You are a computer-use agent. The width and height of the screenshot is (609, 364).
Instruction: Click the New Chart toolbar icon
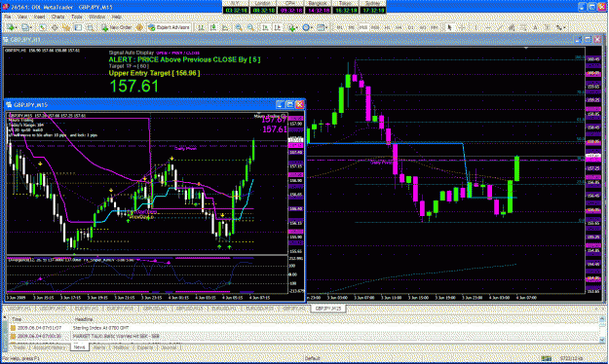(10, 27)
